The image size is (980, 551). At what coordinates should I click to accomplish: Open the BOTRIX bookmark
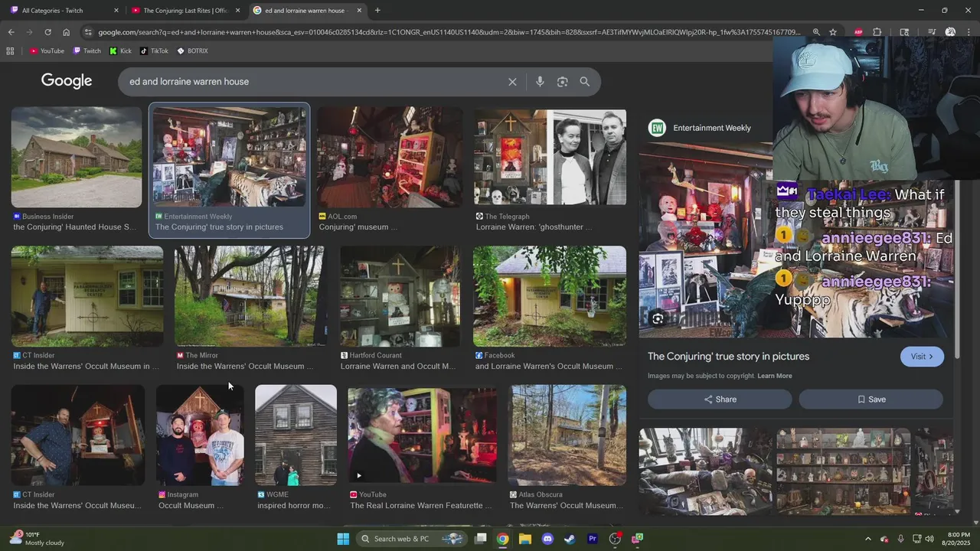click(192, 51)
